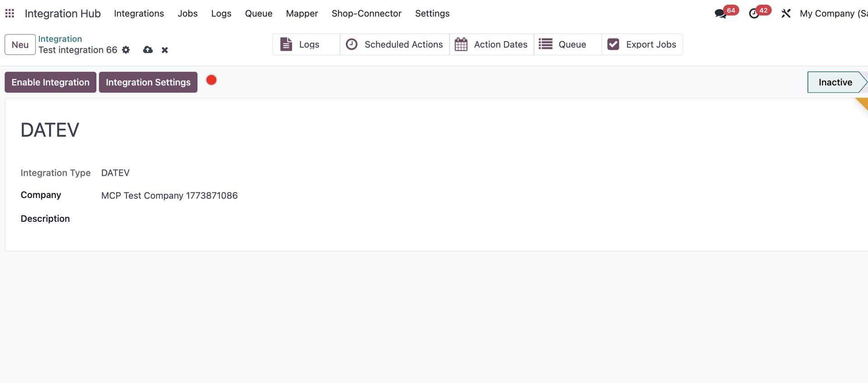Open the Scheduled Actions smart button
Screen dimensions: 868x383
click(x=395, y=44)
